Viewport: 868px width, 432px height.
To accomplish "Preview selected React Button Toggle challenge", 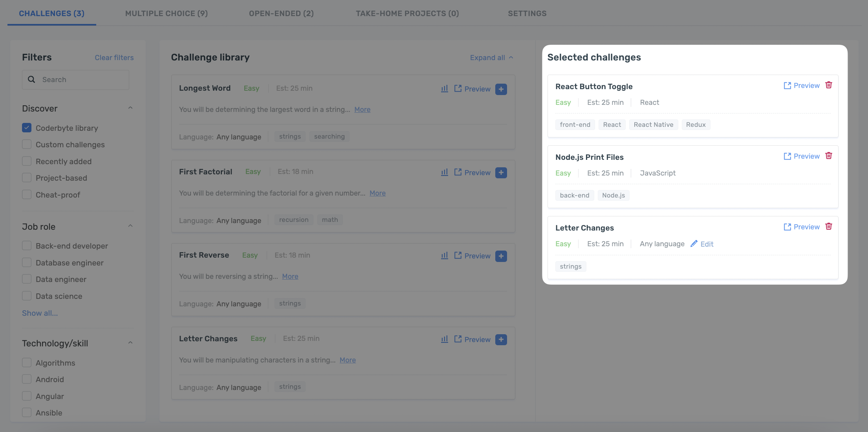I will pos(802,85).
